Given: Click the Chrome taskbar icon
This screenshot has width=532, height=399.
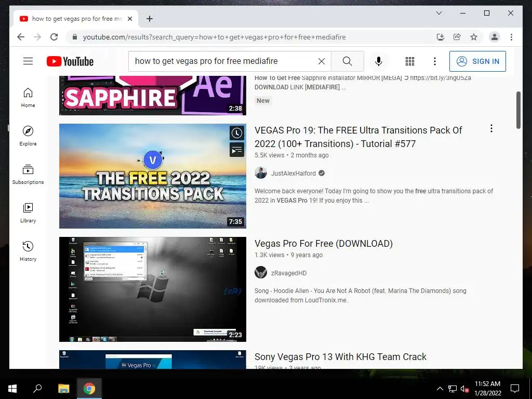Looking at the screenshot, I should [x=89, y=389].
